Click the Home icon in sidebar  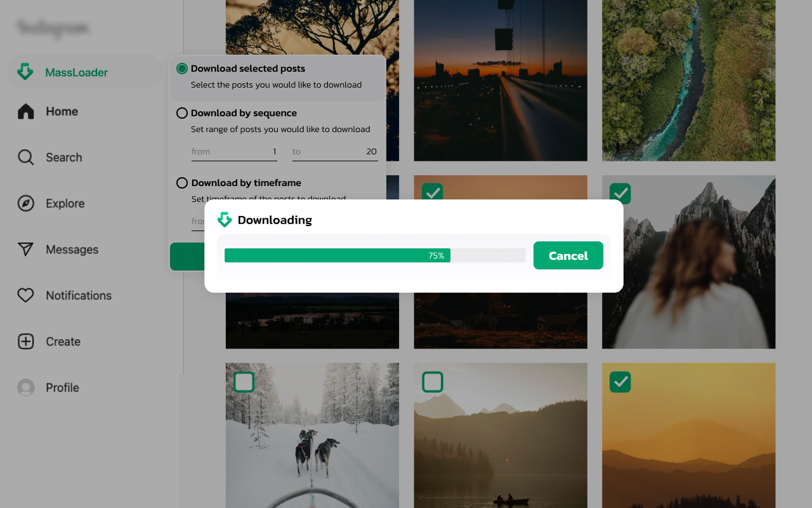tap(25, 111)
